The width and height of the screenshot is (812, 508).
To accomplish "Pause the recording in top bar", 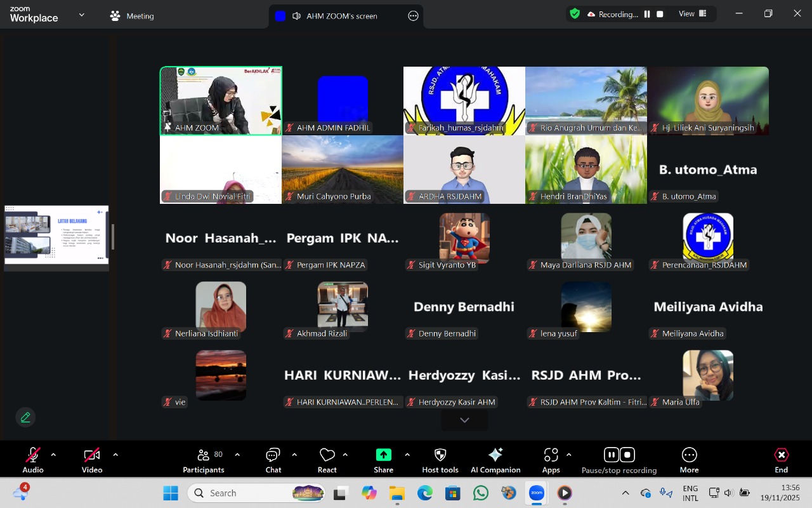I will point(647,14).
